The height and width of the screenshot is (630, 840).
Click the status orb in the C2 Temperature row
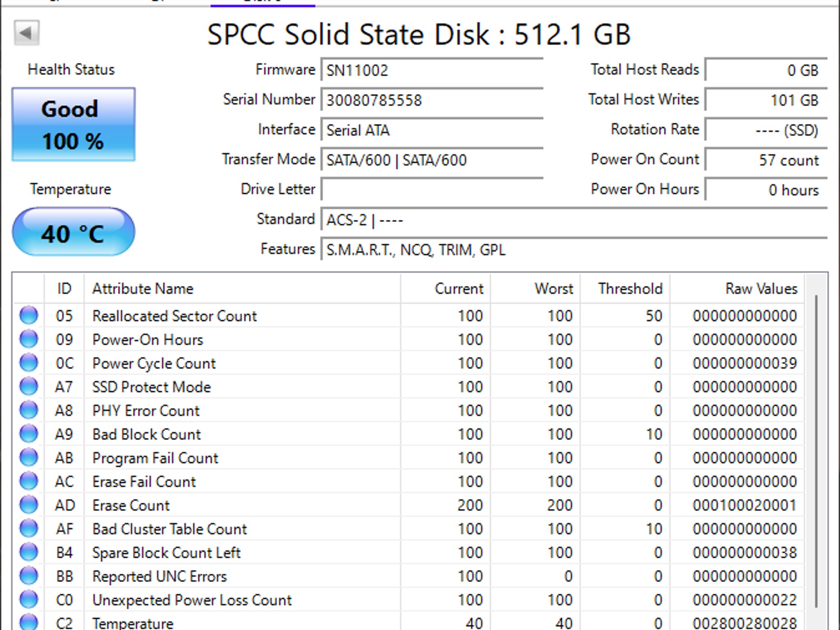click(29, 622)
